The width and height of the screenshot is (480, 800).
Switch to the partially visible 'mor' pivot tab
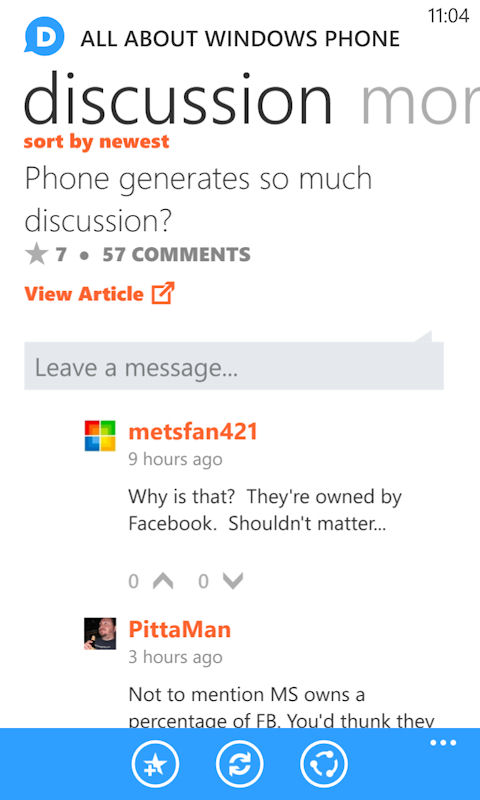pyautogui.click(x=420, y=98)
